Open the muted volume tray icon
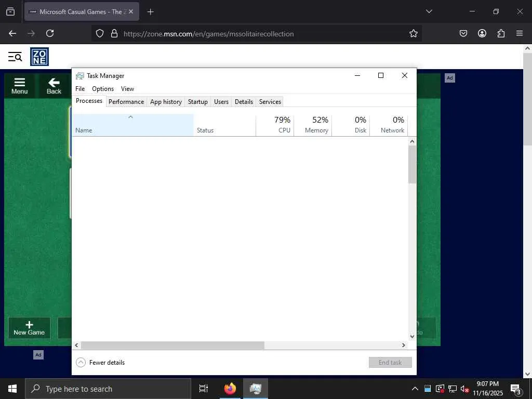This screenshot has width=532, height=399. click(x=465, y=389)
